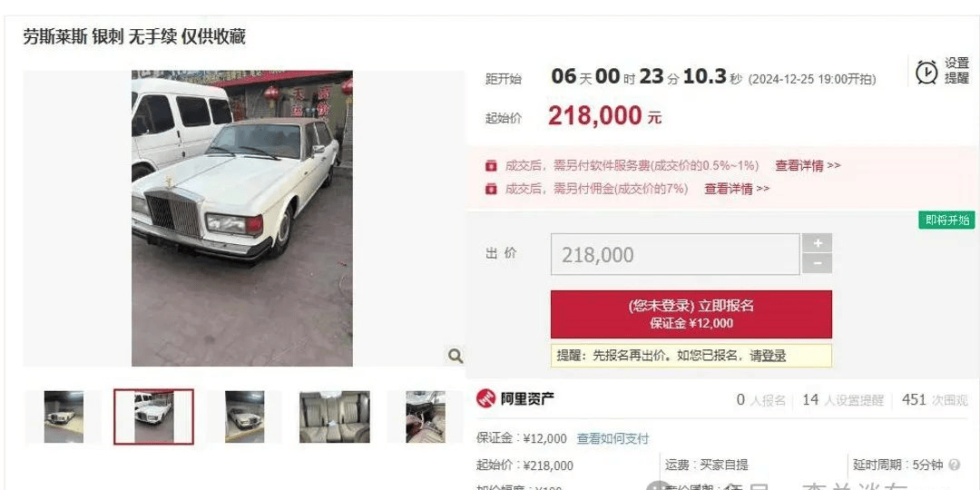Click the 登录 login link in reminder
Viewport: 980px width, 490px height.
(x=774, y=356)
